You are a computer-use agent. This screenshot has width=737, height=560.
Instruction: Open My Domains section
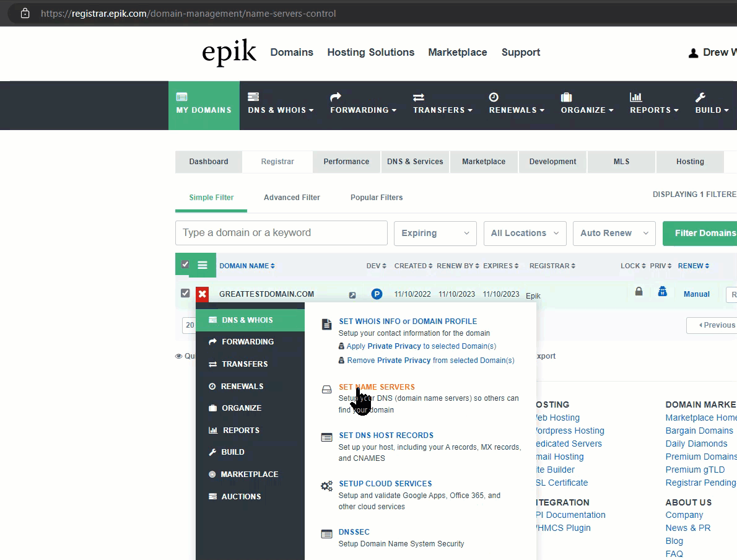(x=204, y=105)
